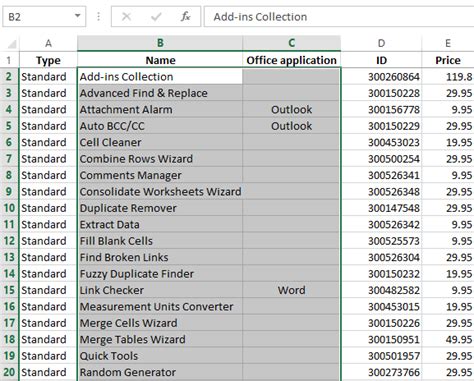Select cell Comments Manager

pyautogui.click(x=160, y=175)
